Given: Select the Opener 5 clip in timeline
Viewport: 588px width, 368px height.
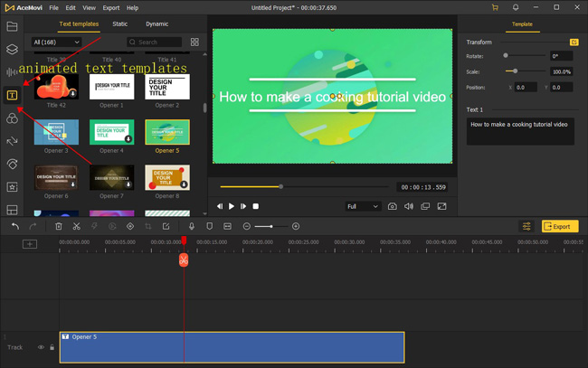Looking at the screenshot, I should click(x=232, y=347).
